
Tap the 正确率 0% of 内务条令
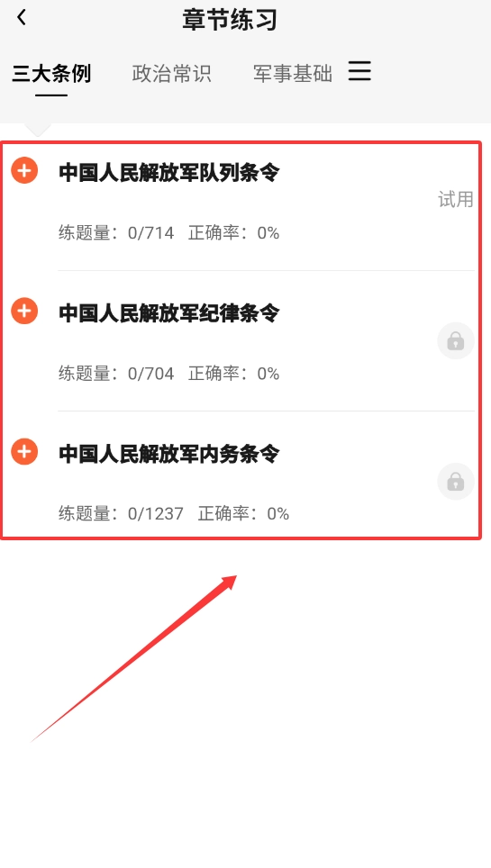244,514
